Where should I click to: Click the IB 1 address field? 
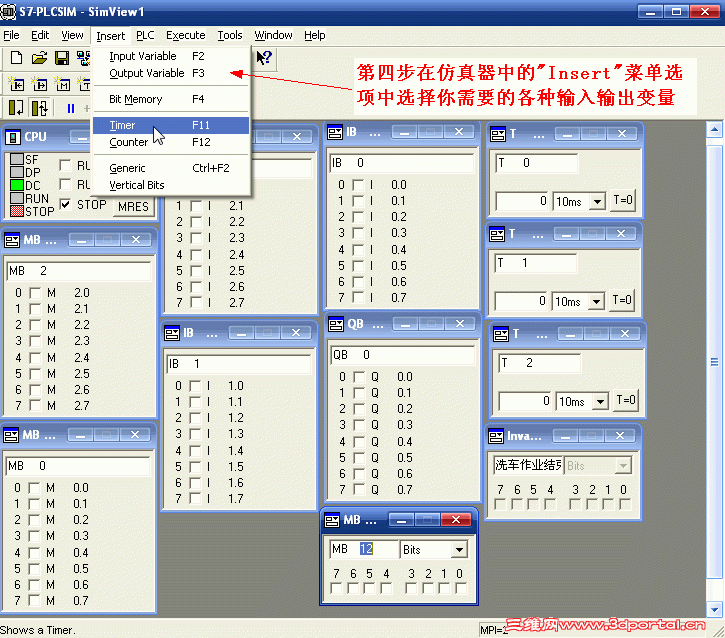(239, 364)
